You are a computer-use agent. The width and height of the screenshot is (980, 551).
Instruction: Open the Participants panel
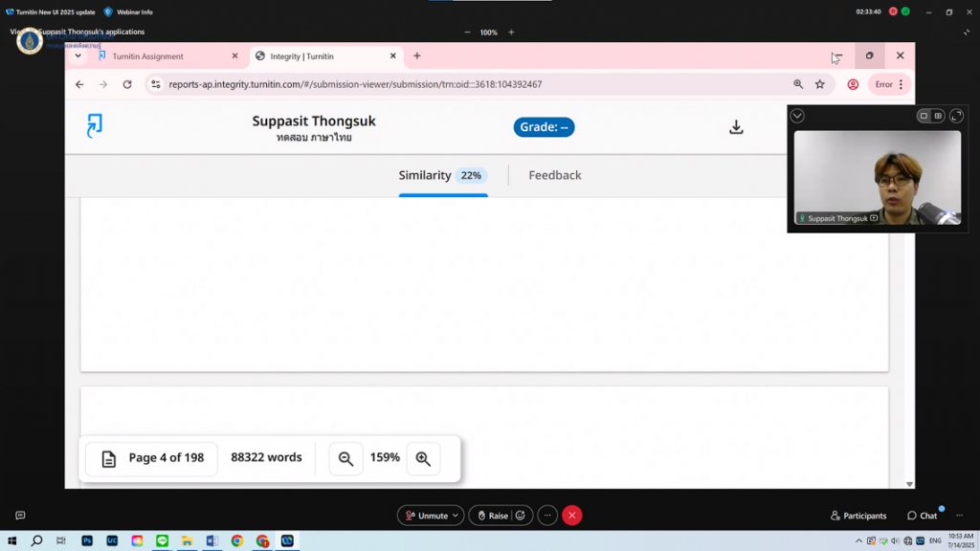pyautogui.click(x=858, y=516)
